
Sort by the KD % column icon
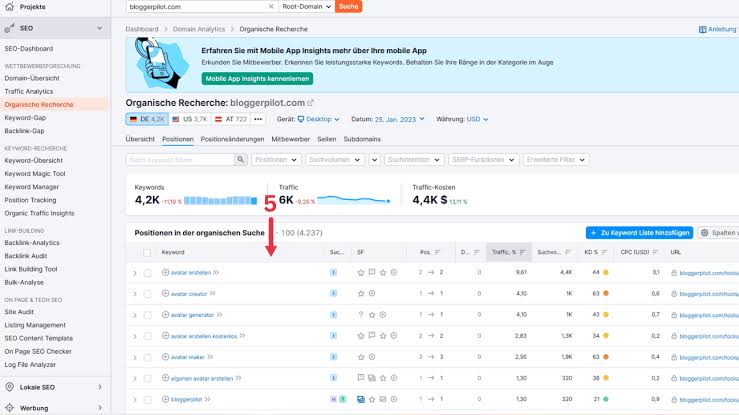[604, 252]
